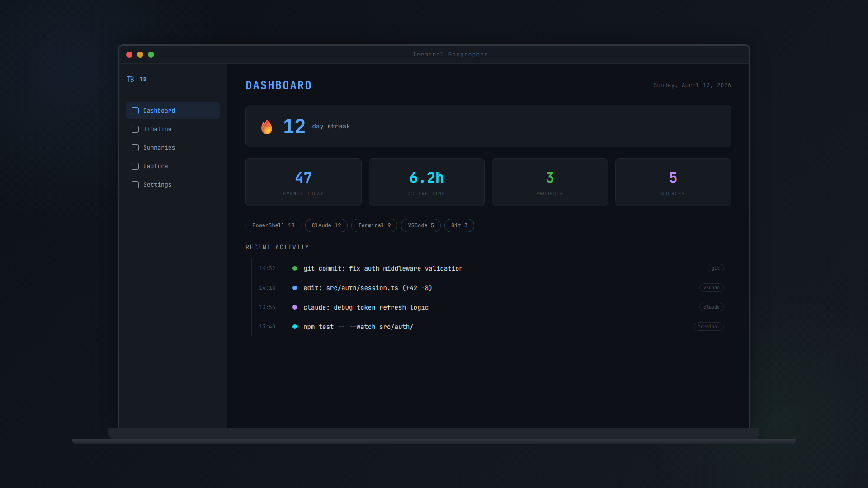Click the git tag on the commit activity row

tap(715, 268)
